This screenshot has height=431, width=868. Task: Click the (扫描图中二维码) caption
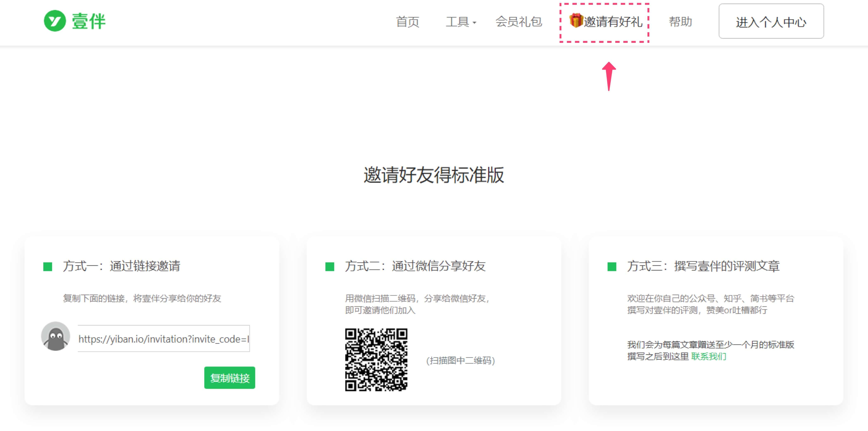click(460, 361)
